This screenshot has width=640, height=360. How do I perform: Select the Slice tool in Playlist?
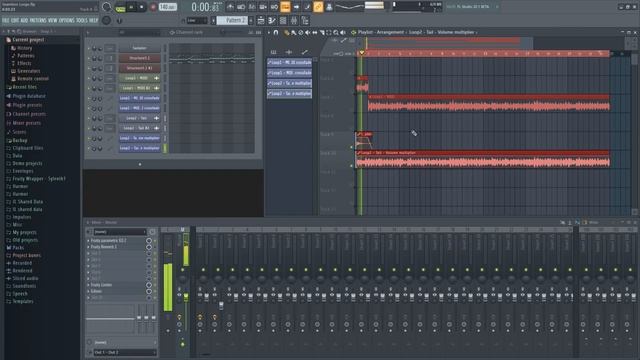[322, 32]
